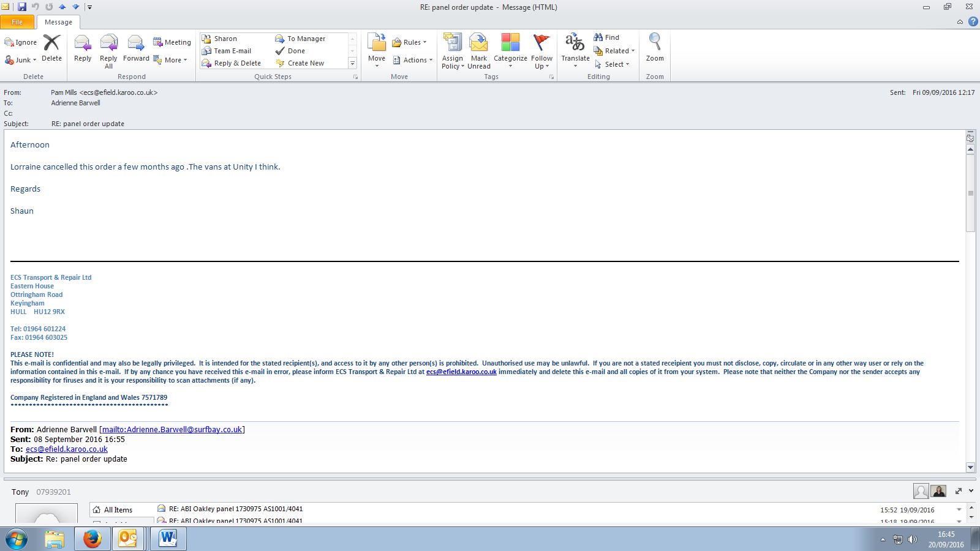Open the Tags group dialog launcher
This screenshot has width=980, height=551.
(x=551, y=77)
